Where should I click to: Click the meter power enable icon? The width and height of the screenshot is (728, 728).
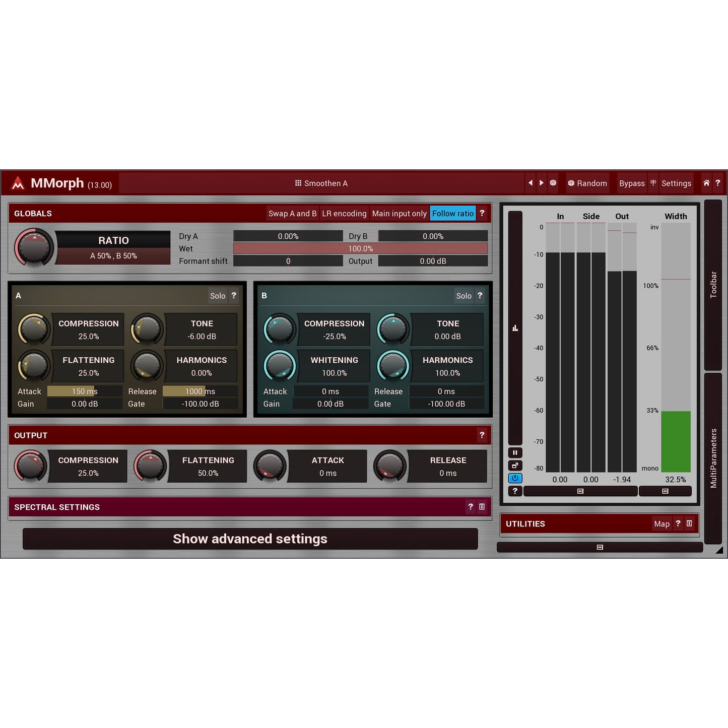[515, 478]
